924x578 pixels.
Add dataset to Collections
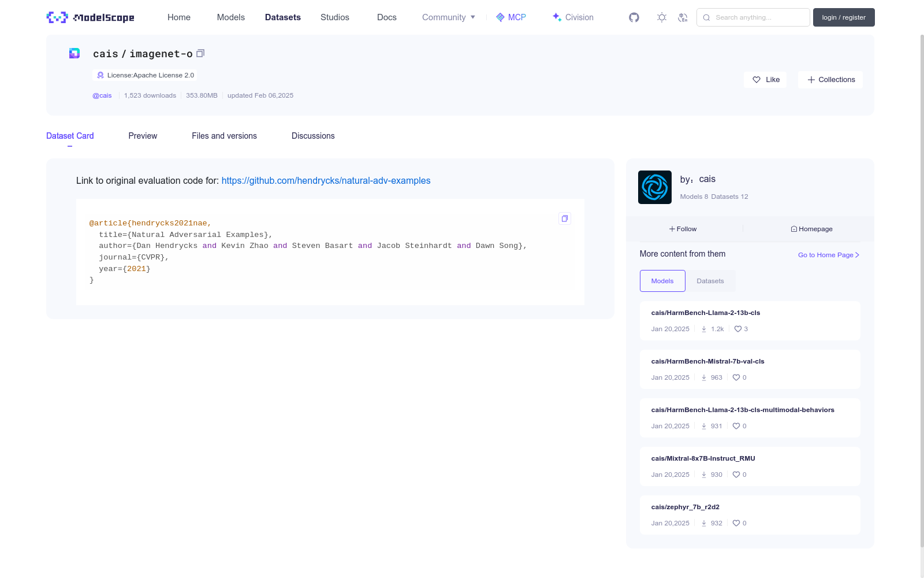[830, 80]
